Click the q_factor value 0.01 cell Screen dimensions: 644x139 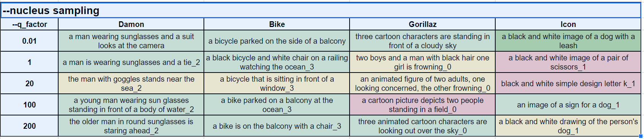29,41
